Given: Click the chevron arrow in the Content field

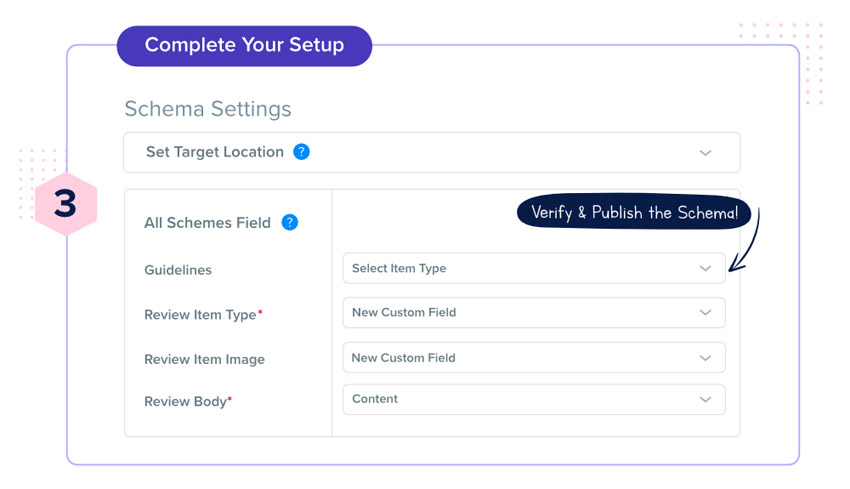Looking at the screenshot, I should click(705, 400).
